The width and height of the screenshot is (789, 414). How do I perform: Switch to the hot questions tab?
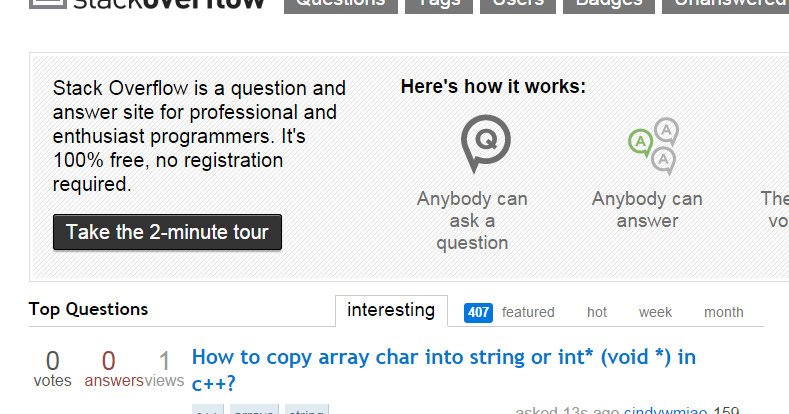click(597, 312)
